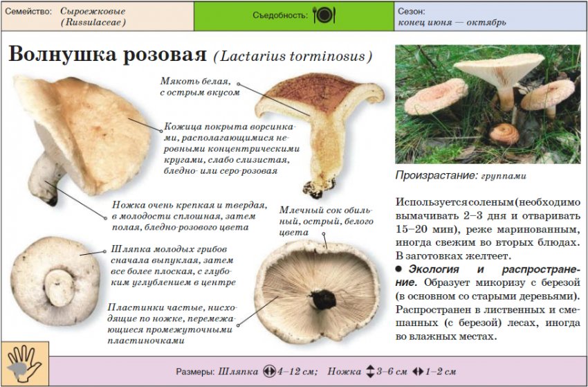Image resolution: width=588 pixels, height=387 pixels.
Task: Click the value 4–12 см
Action: pyautogui.click(x=297, y=372)
